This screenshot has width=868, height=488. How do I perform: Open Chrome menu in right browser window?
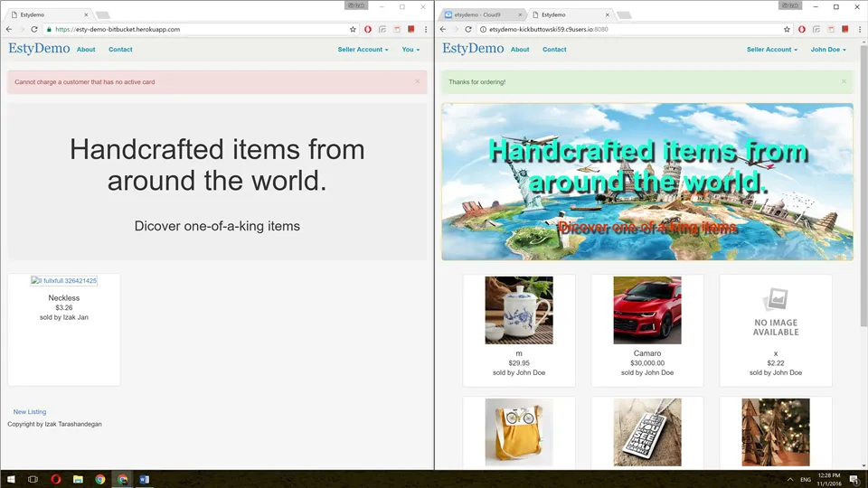[860, 29]
